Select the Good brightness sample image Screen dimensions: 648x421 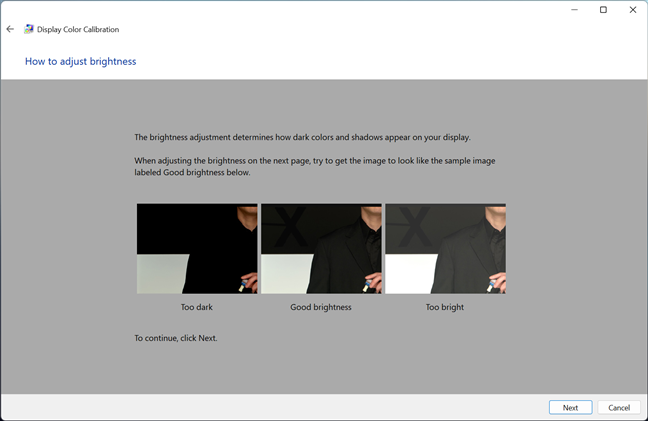[x=321, y=248]
